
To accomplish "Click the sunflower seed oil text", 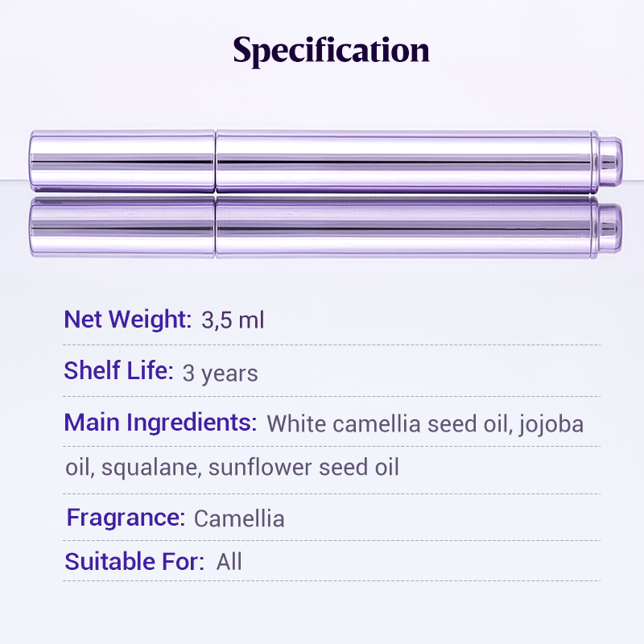I will 303,467.
